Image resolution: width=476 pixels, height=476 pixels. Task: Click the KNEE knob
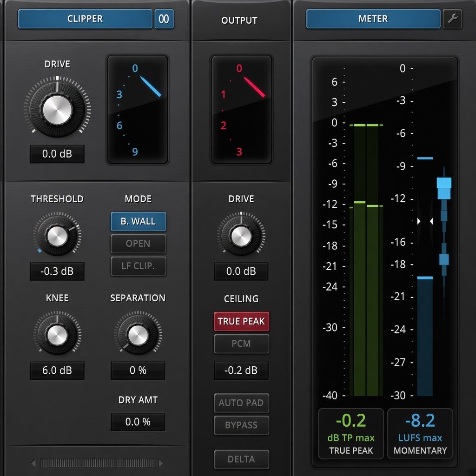(57, 335)
